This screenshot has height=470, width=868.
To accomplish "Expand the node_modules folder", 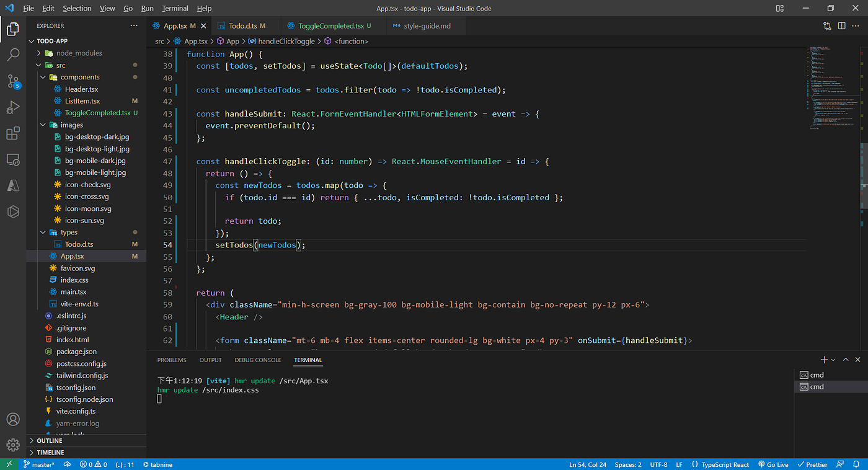I will [x=79, y=53].
